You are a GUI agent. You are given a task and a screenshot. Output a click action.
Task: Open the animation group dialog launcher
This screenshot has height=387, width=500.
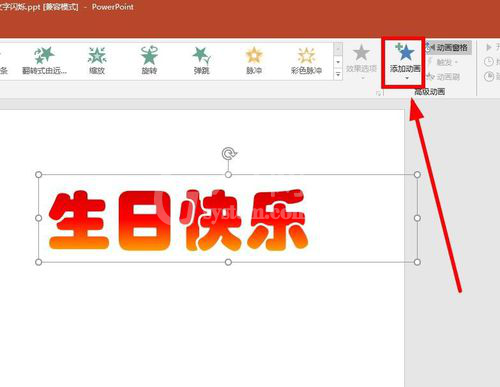tap(378, 93)
